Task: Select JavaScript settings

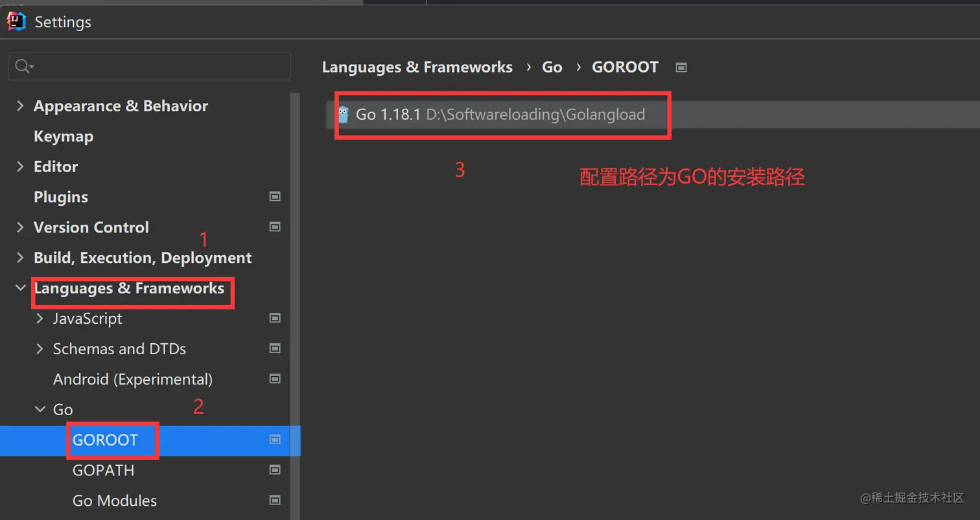Action: [87, 319]
